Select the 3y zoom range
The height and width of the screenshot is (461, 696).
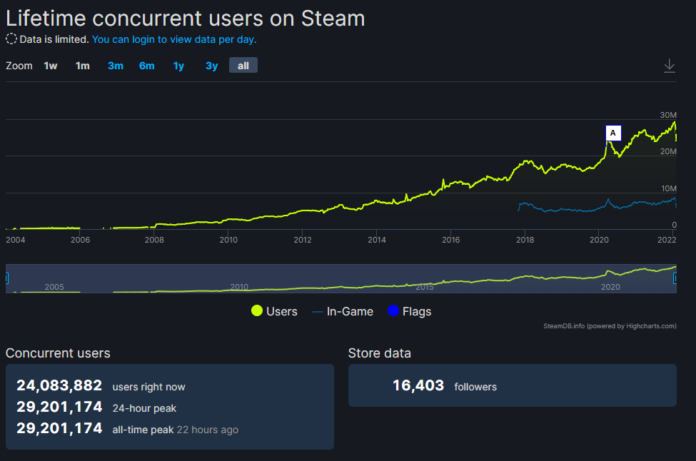click(x=211, y=66)
